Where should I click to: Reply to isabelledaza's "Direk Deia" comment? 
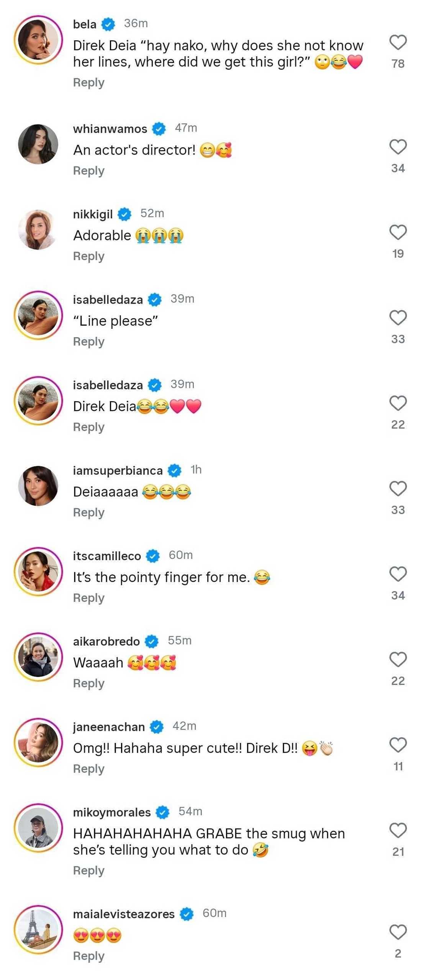(x=88, y=427)
